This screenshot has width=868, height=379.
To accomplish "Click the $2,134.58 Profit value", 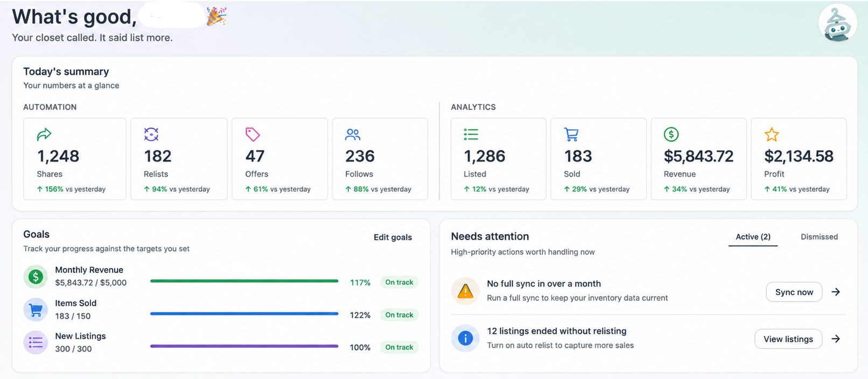I will point(799,156).
